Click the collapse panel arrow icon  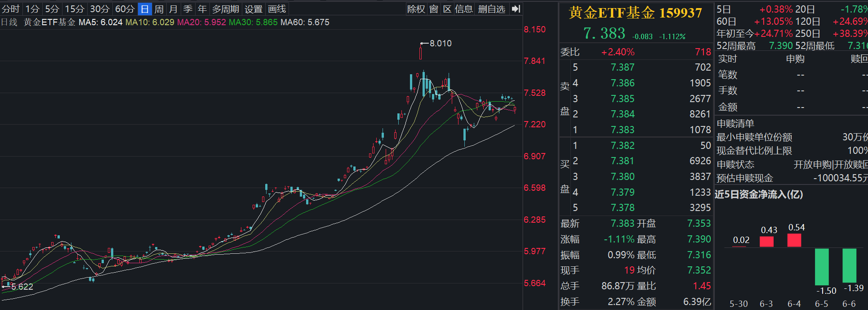[x=516, y=9]
